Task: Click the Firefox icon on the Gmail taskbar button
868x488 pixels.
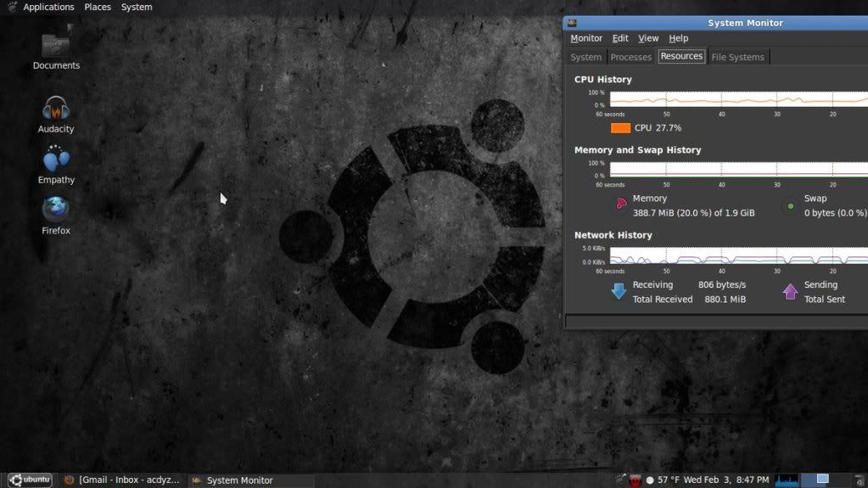Action: click(x=69, y=480)
